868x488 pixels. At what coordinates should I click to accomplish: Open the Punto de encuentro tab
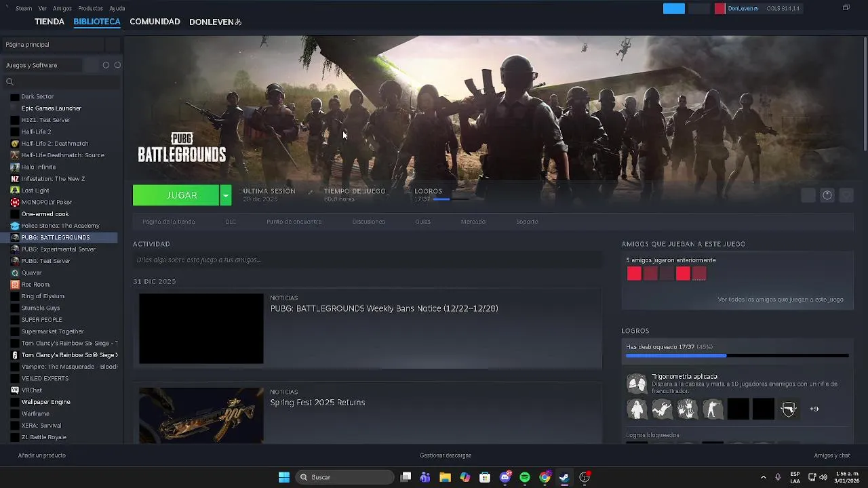294,222
